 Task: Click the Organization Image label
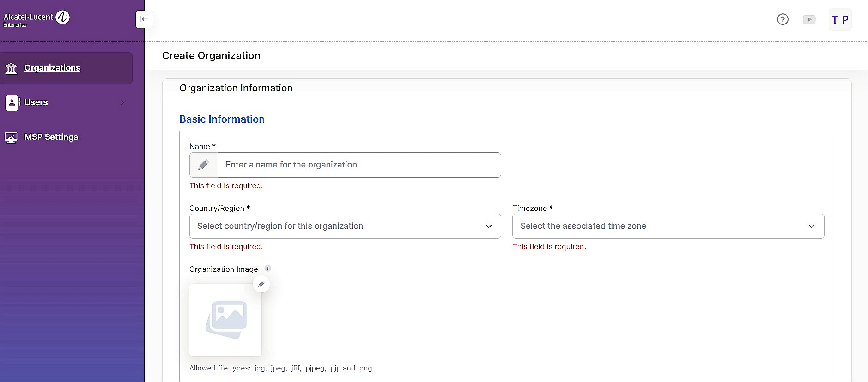pyautogui.click(x=224, y=269)
